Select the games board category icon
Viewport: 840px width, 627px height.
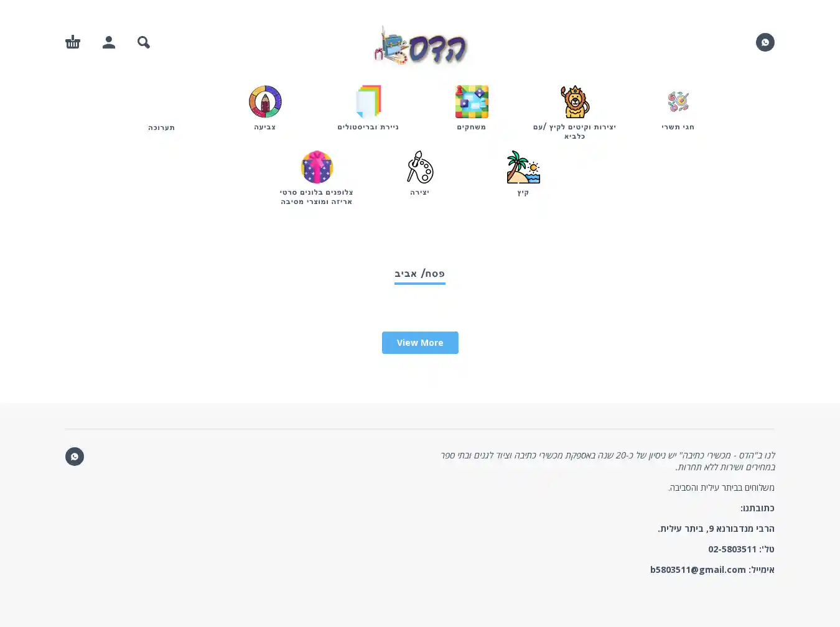click(x=472, y=102)
